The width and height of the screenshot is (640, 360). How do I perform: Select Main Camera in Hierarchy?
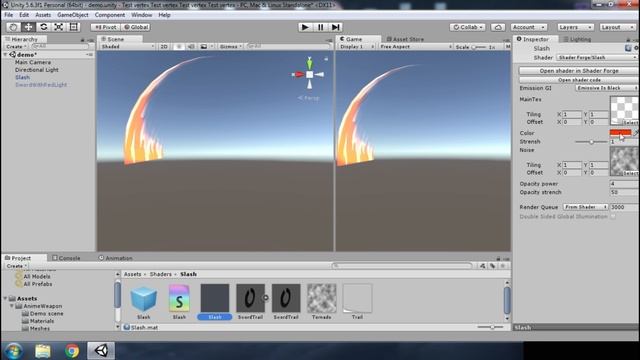tap(33, 62)
